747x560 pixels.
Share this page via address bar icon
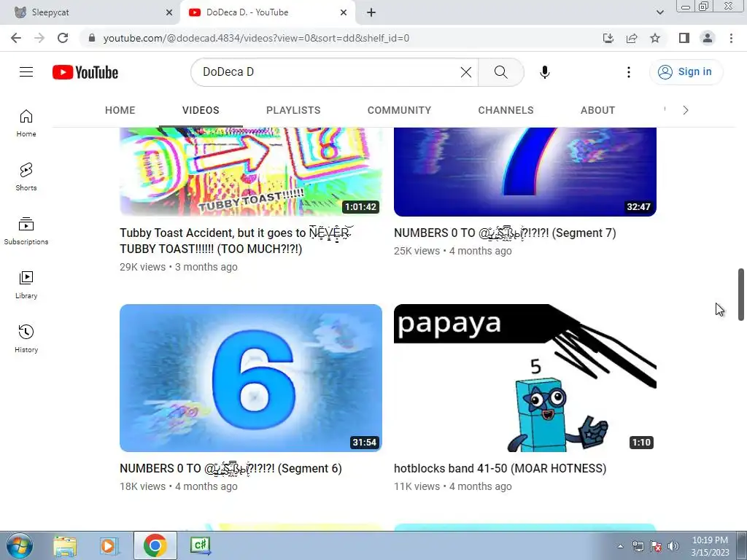coord(632,38)
